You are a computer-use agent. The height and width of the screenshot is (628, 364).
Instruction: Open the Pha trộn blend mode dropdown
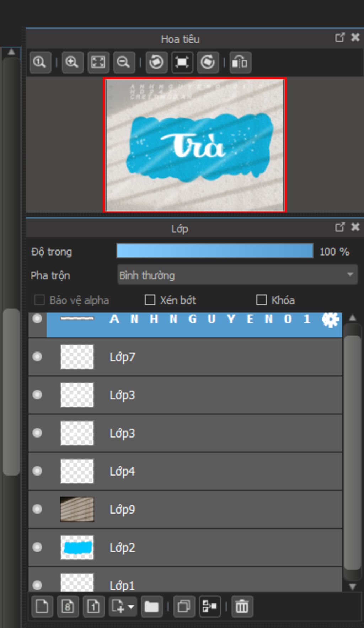pos(237,275)
